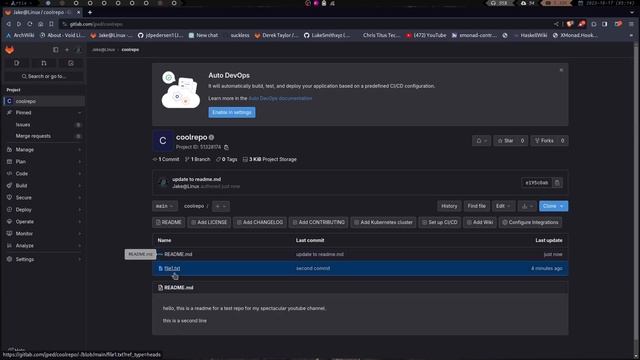Click the bookmark icon beside home
The width and height of the screenshot is (640, 360).
(51, 24)
